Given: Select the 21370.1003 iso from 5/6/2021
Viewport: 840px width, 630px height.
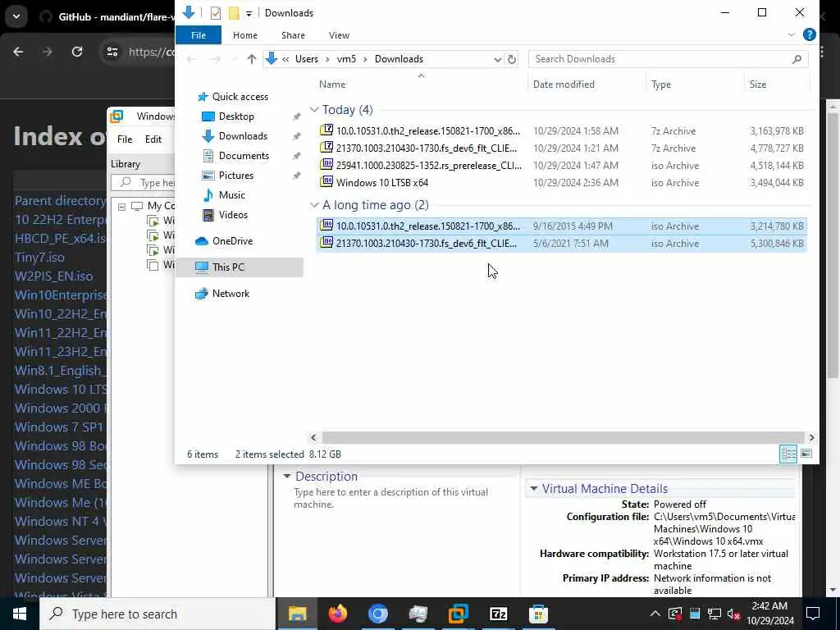Looking at the screenshot, I should click(x=561, y=243).
